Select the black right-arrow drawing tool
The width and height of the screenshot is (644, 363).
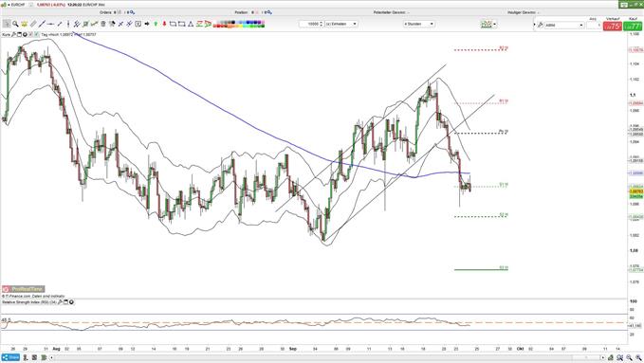(x=147, y=24)
